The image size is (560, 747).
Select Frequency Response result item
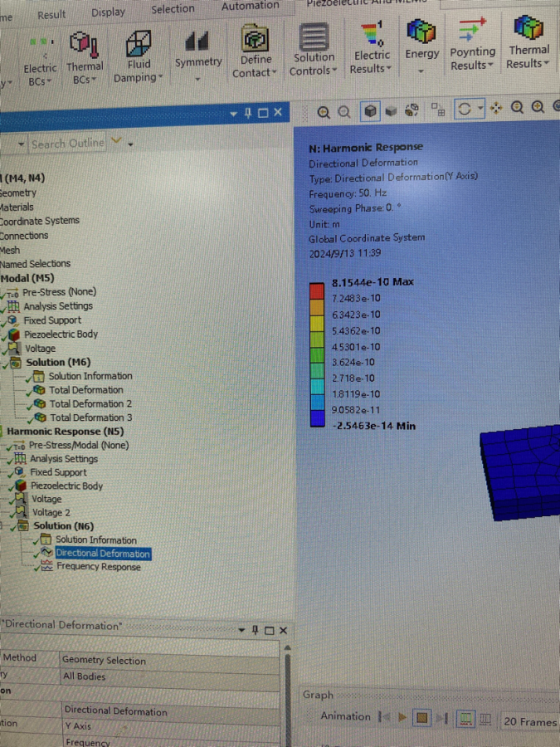[99, 567]
